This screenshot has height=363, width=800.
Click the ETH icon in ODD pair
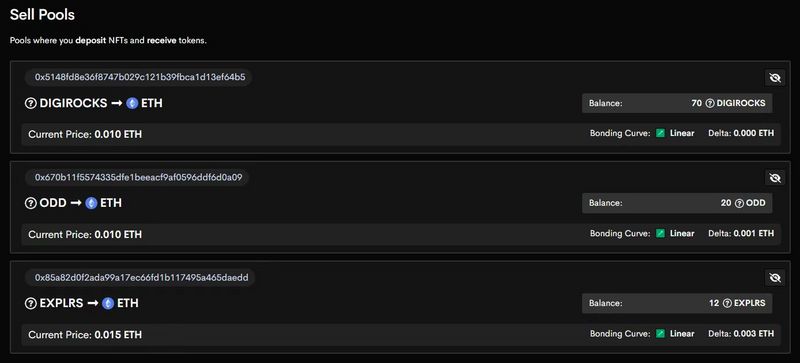pyautogui.click(x=91, y=203)
